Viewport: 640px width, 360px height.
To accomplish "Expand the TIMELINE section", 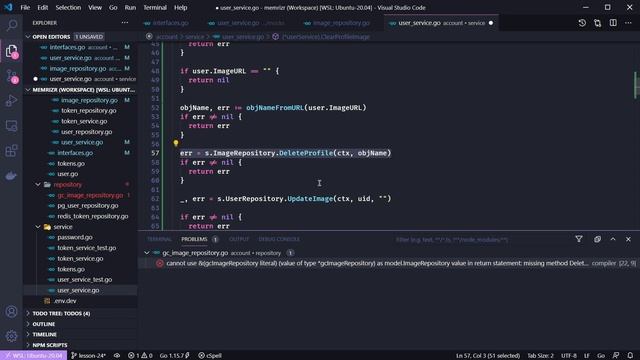I will [x=44, y=335].
